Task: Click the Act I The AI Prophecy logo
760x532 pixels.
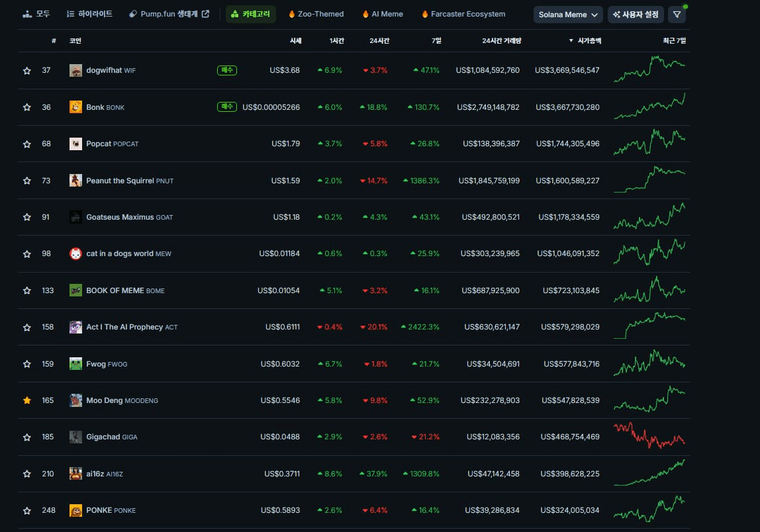Action: click(75, 327)
